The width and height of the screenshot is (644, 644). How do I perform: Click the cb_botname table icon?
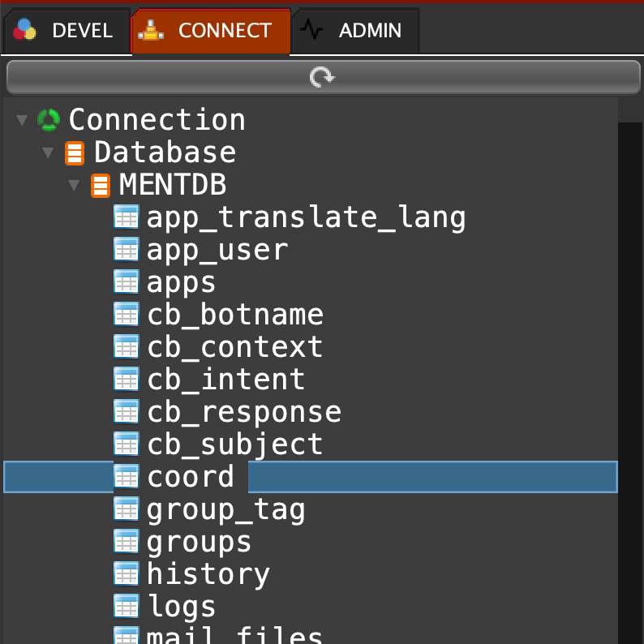[126, 315]
